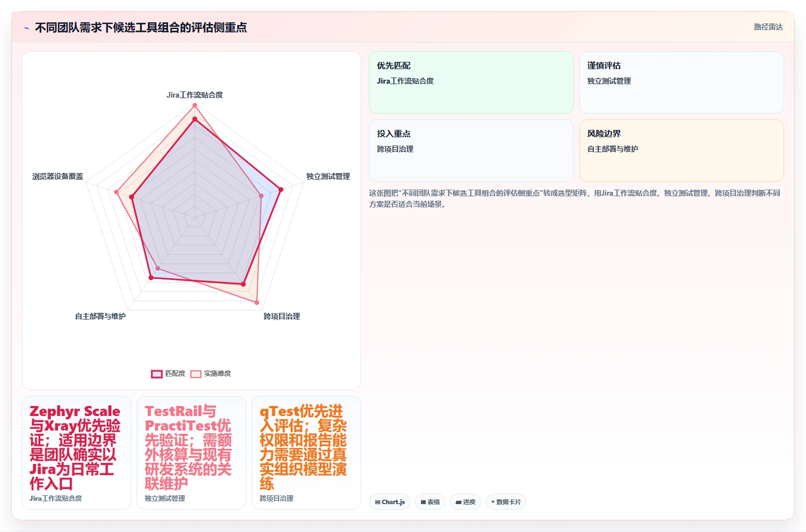Click the 进度 tag chip
The image size is (806, 532).
tap(466, 502)
